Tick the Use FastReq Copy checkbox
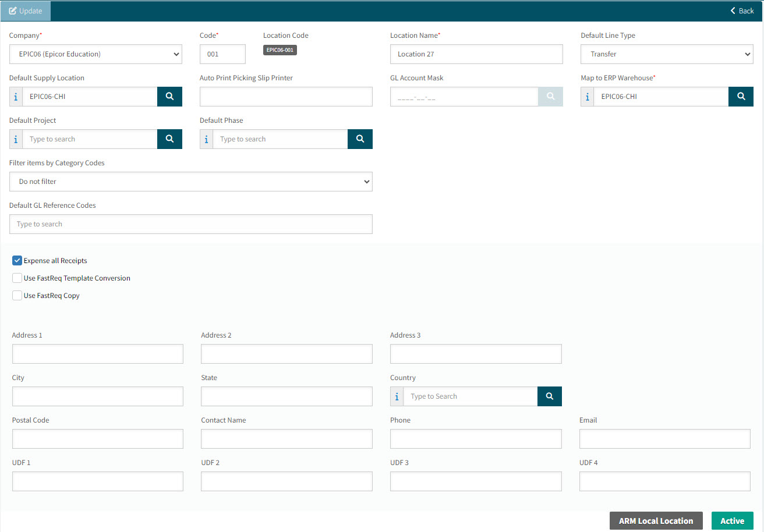Screen dimensions: 764x532 pos(17,296)
